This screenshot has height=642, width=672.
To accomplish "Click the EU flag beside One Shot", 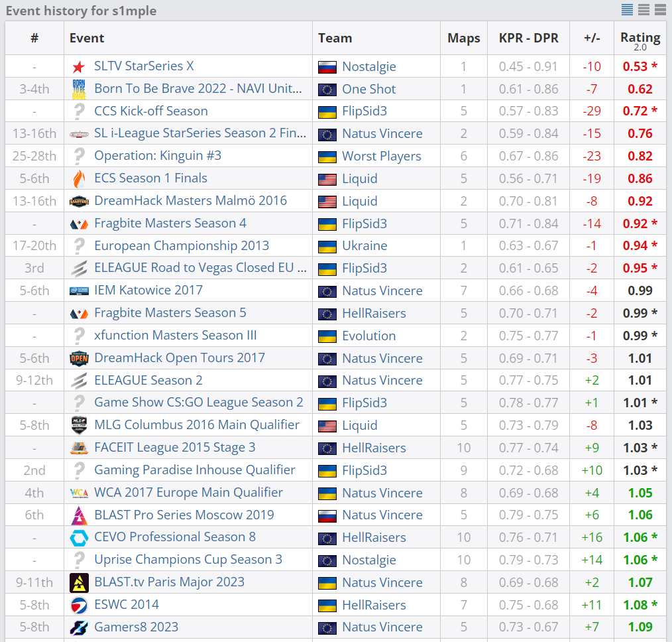I will coord(327,89).
